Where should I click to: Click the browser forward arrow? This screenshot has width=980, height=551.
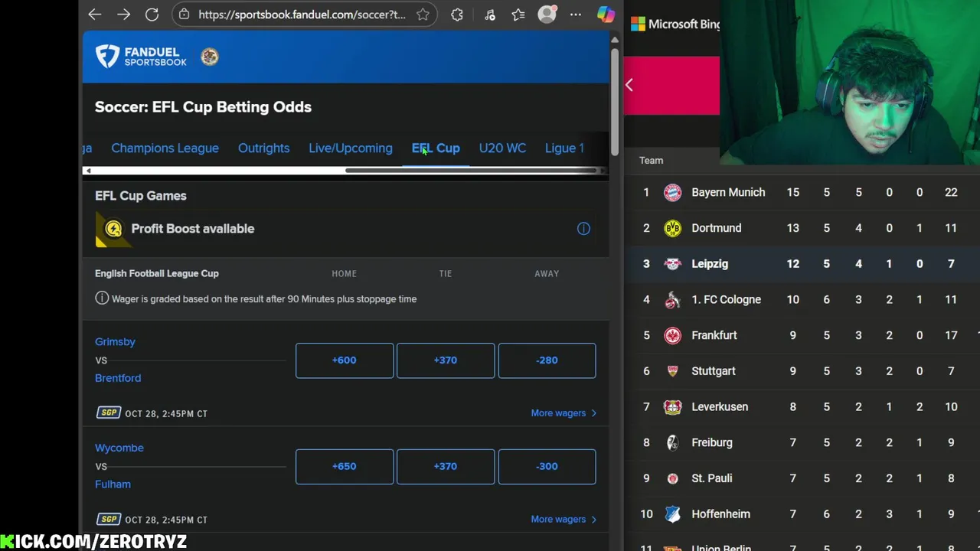[x=123, y=14]
